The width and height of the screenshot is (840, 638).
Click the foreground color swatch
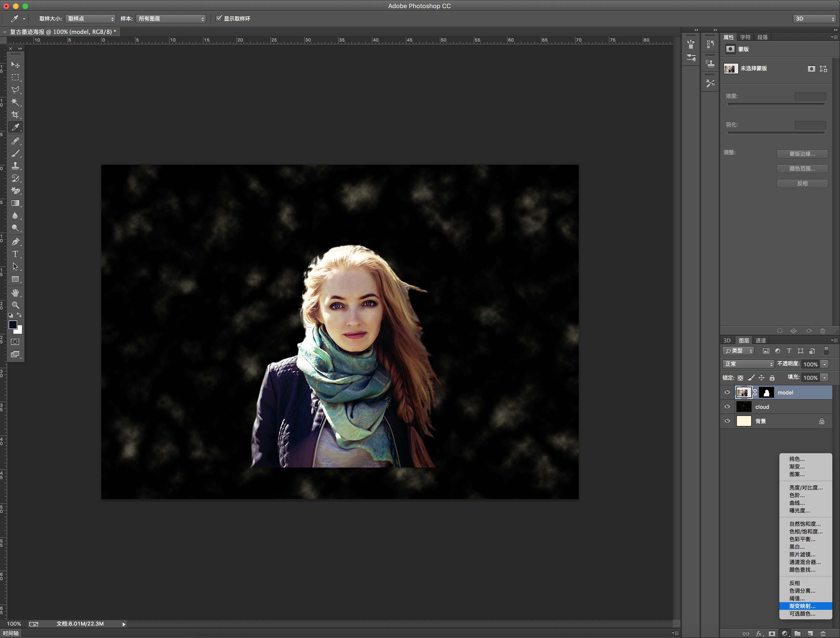[12, 325]
